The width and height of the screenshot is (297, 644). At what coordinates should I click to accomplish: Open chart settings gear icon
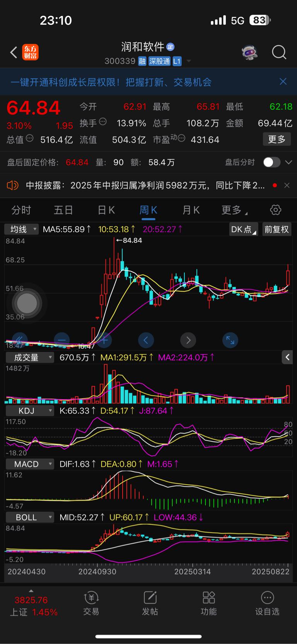click(275, 210)
